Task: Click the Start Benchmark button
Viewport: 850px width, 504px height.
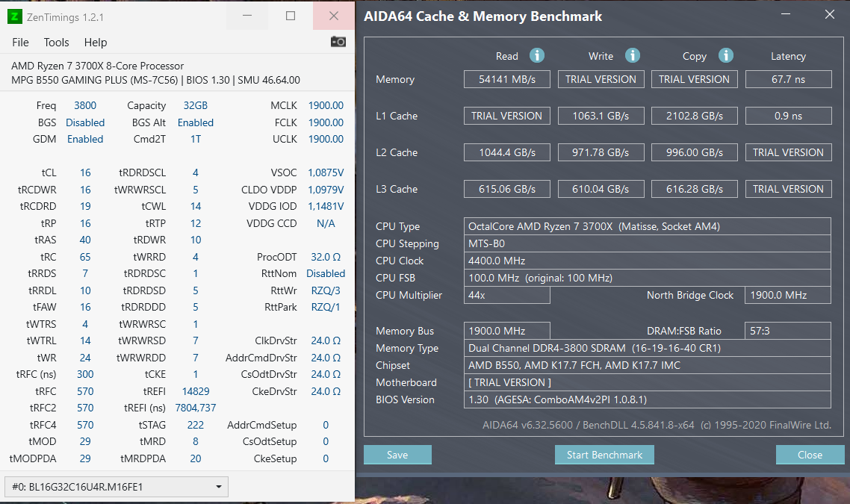Action: pos(604,455)
